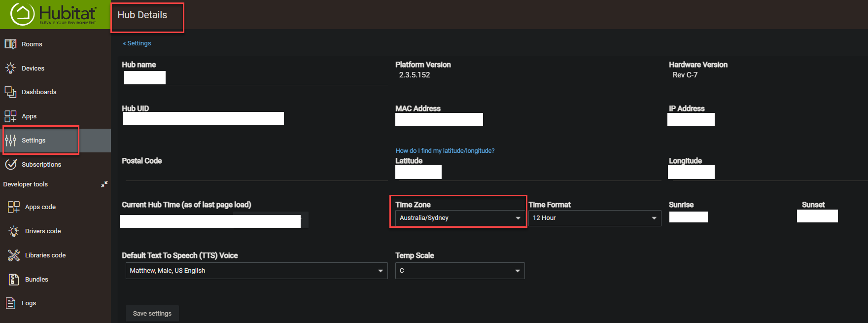The image size is (868, 323).
Task: Open Time Format dropdown
Action: pos(594,218)
